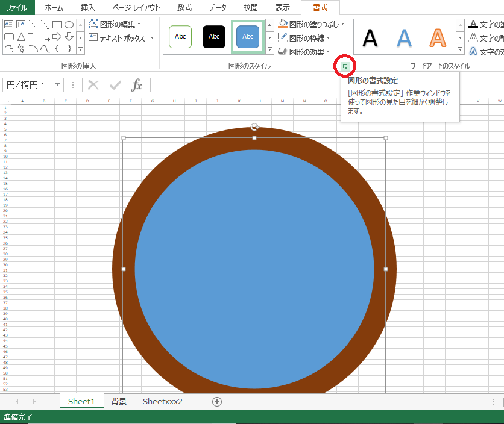Image resolution: width=504 pixels, height=424 pixels.
Task: Select the Rectangle shape tool
Action: coord(57,25)
